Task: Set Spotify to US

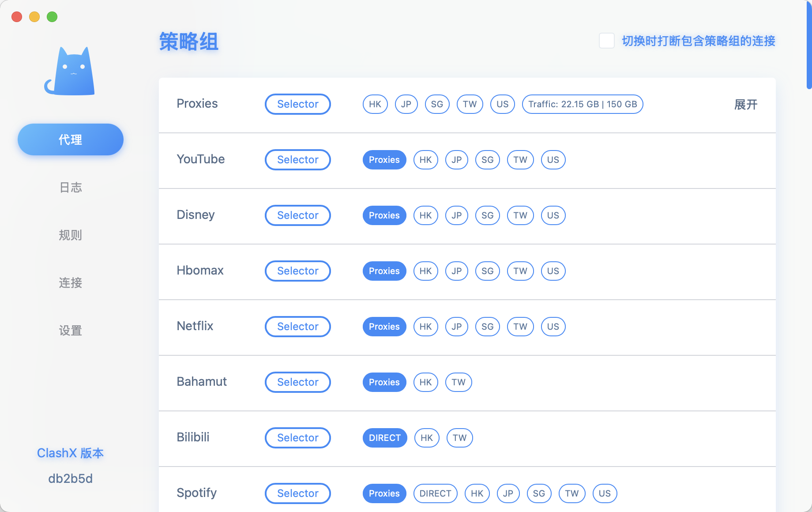Action: click(605, 493)
